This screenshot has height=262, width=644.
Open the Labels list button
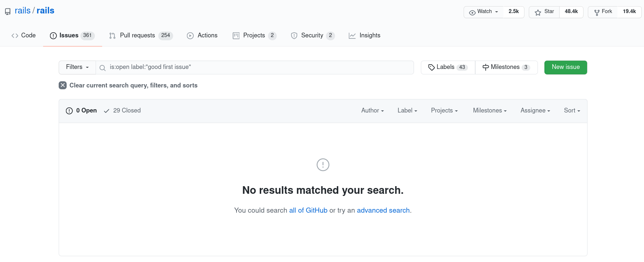tap(448, 67)
